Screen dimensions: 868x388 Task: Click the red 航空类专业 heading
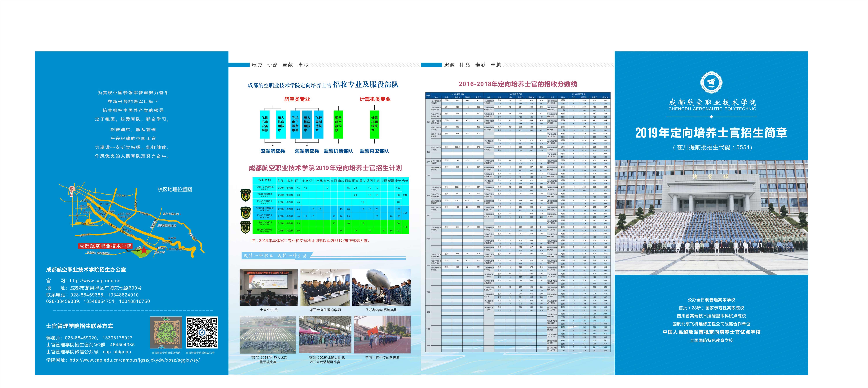[x=297, y=99]
